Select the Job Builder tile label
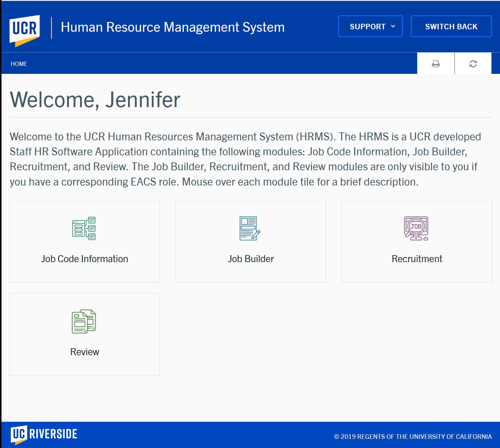This screenshot has height=448, width=500. coord(250,259)
